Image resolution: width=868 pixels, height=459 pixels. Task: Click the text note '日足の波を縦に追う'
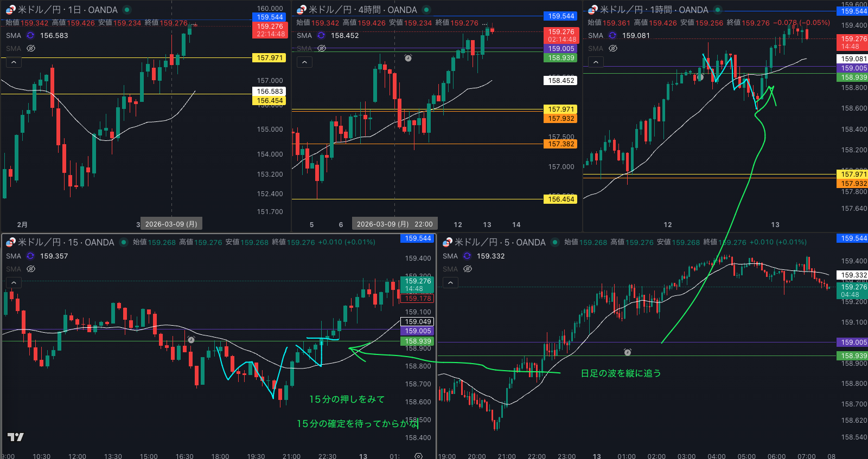pos(621,373)
